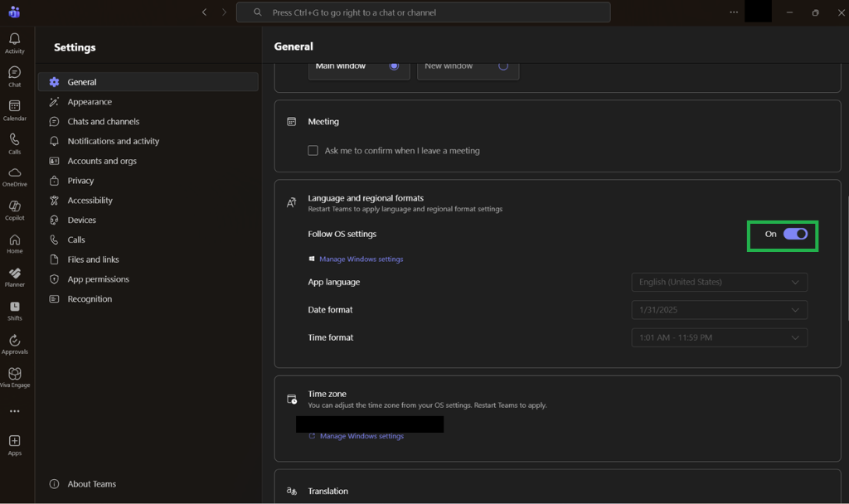Open the Shifts app
Screen dimensions: 849x504
tap(15, 311)
